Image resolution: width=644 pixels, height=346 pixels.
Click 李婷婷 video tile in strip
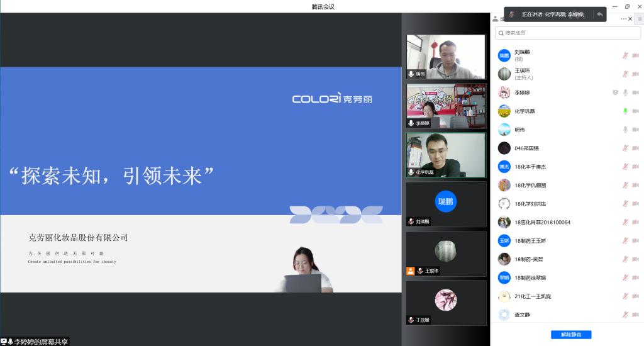[446, 106]
